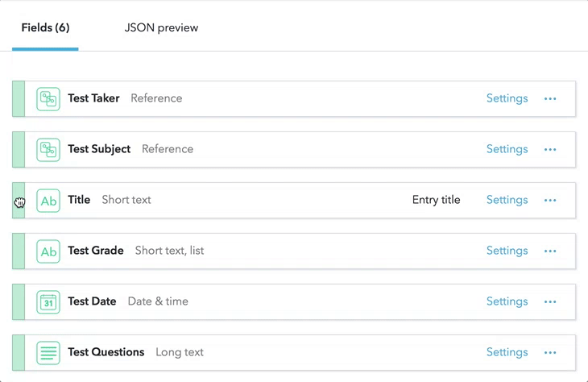Click the Test Grade short text icon
Image resolution: width=588 pixels, height=382 pixels.
48,251
